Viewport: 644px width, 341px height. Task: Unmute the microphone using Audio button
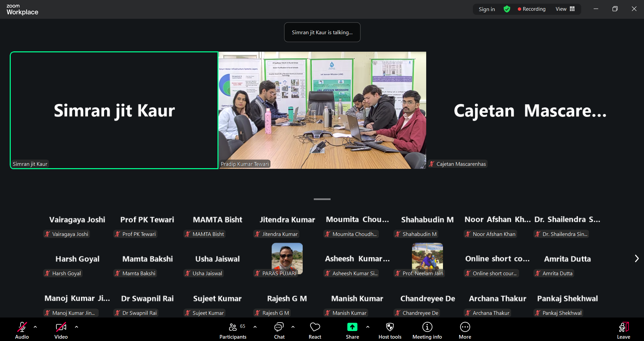(x=22, y=327)
